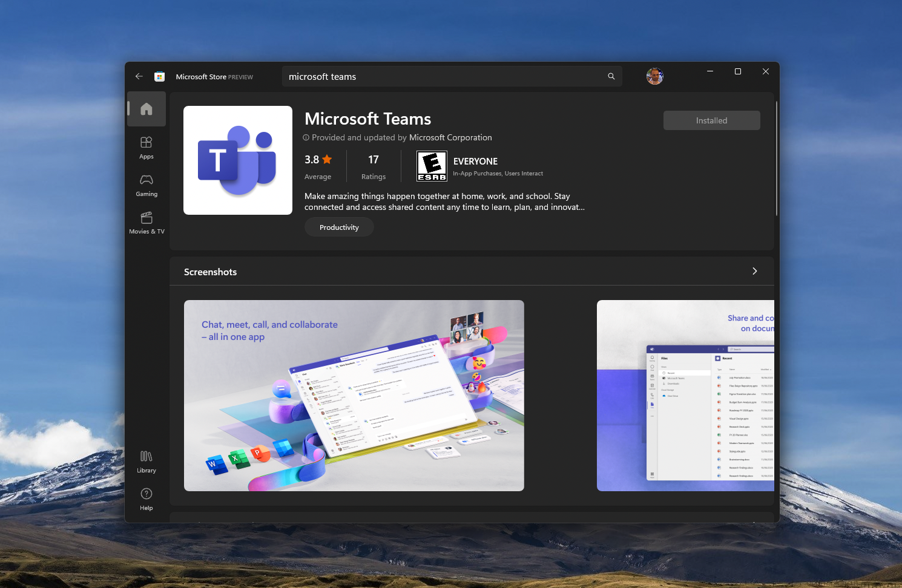Click the search magnifier icon

pyautogui.click(x=611, y=77)
